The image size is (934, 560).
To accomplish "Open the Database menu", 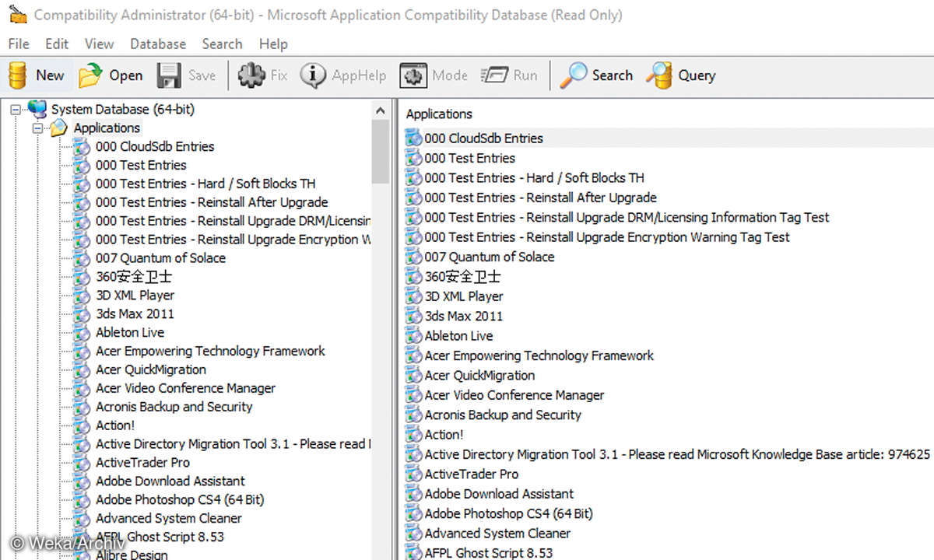I will click(158, 44).
